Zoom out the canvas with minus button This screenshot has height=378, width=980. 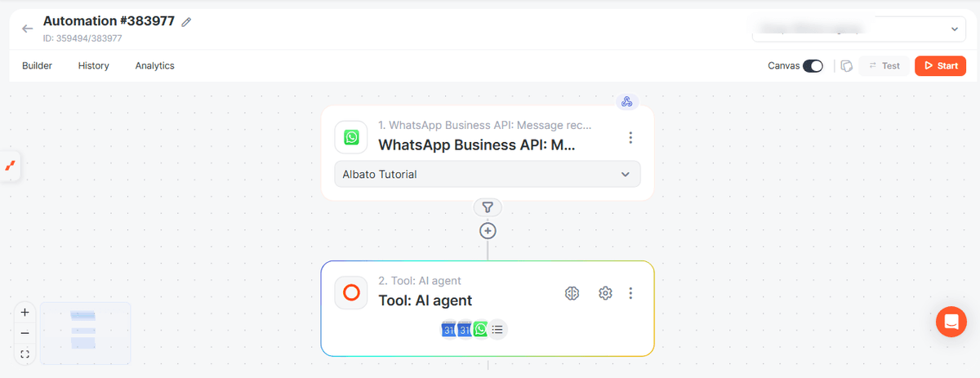point(24,333)
